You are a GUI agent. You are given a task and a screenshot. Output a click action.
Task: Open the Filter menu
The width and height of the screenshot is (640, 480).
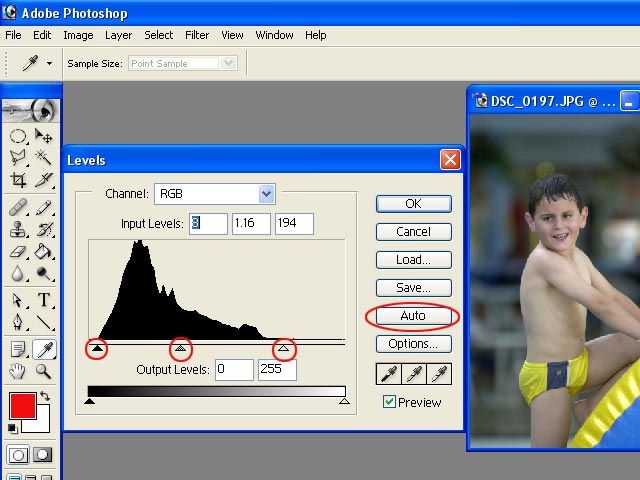coord(197,35)
